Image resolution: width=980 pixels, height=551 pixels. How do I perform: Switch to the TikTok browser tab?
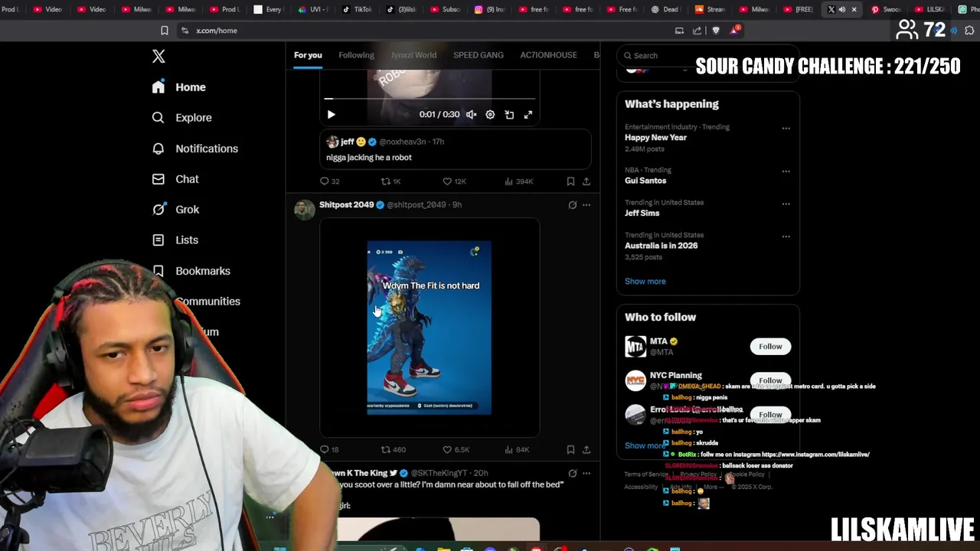(357, 9)
